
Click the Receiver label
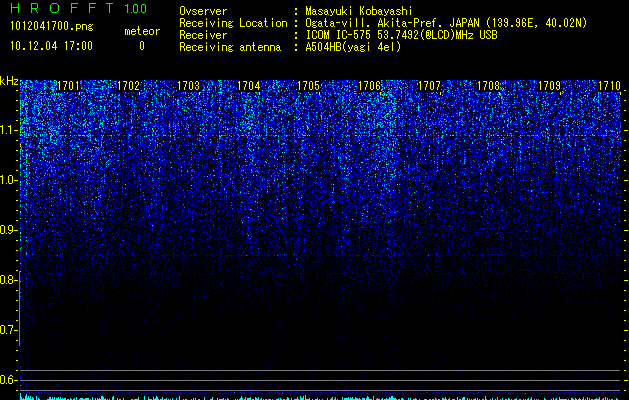pos(203,35)
